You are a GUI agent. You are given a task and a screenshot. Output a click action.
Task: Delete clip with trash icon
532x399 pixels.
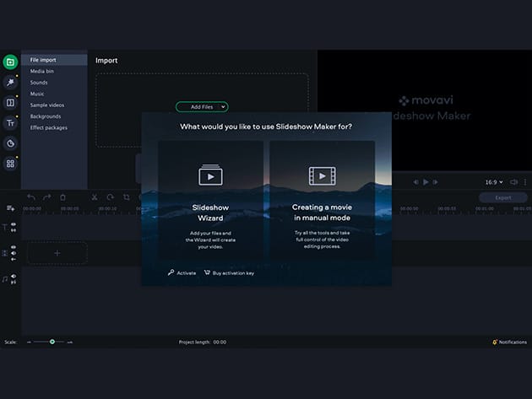point(62,197)
